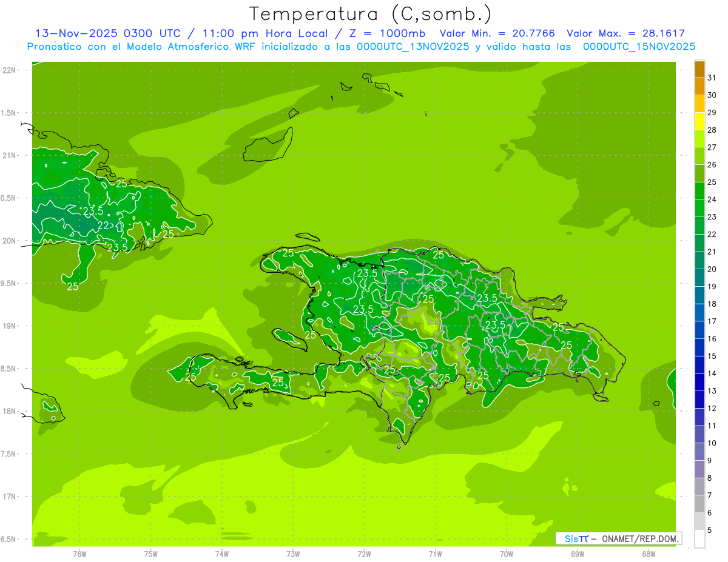
Task: Select the legend swatch between 12 and 13
Action: 699,400
